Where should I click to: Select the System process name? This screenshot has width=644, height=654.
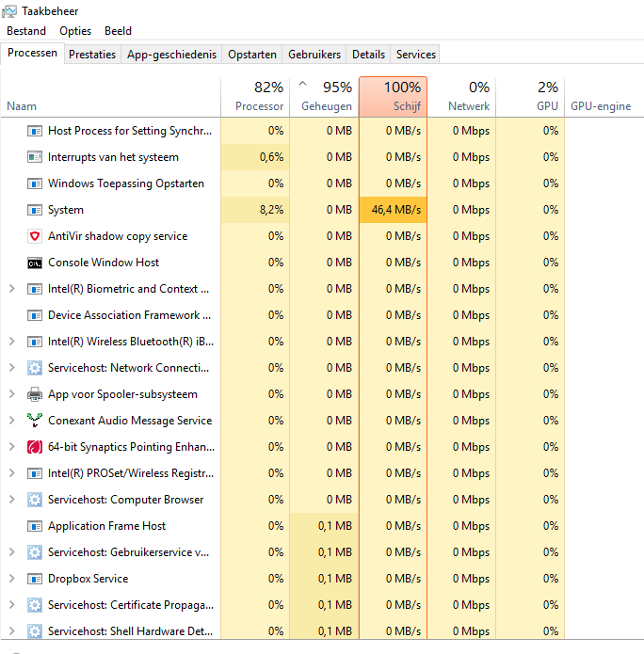point(66,210)
